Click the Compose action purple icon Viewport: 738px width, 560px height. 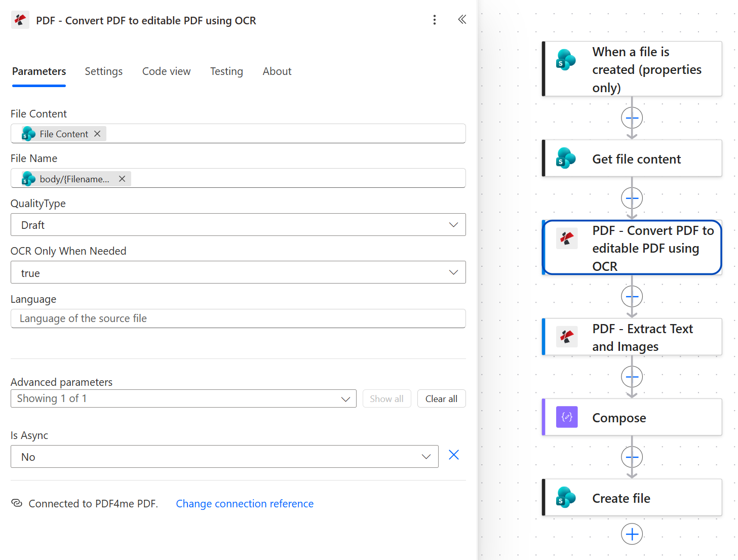click(567, 417)
